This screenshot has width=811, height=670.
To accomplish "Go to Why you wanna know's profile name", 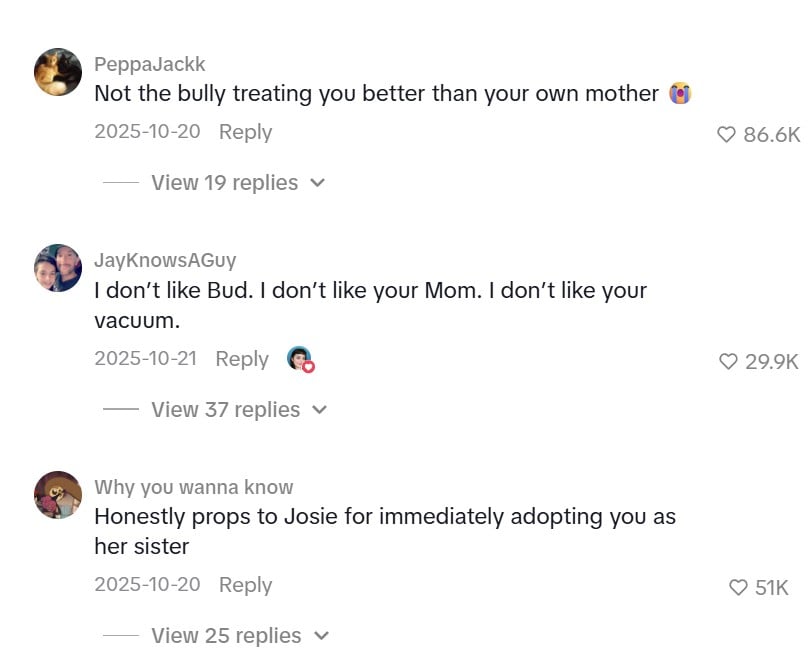I will (x=193, y=487).
